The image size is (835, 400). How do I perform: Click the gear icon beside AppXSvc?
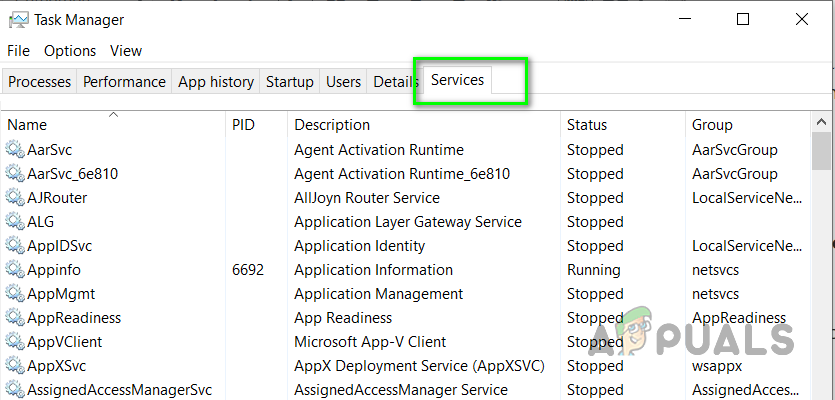(14, 366)
